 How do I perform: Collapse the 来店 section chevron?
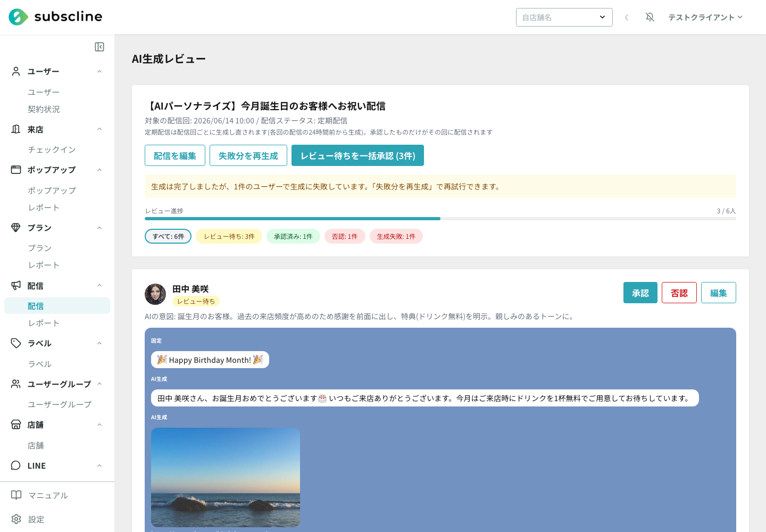(x=99, y=129)
